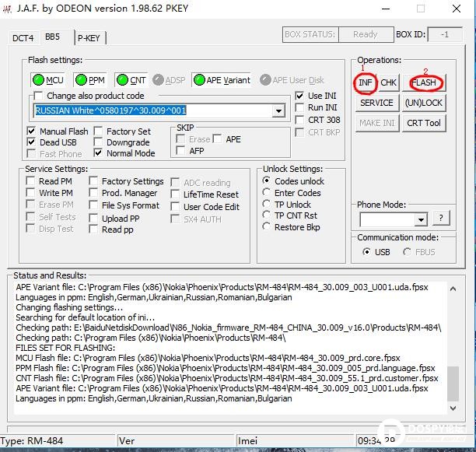
Task: Enable LifeTime Reset checkbox
Action: click(x=175, y=194)
